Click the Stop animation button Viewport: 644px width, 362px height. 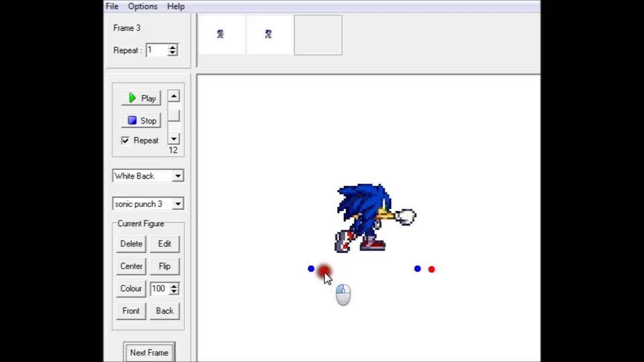[141, 121]
